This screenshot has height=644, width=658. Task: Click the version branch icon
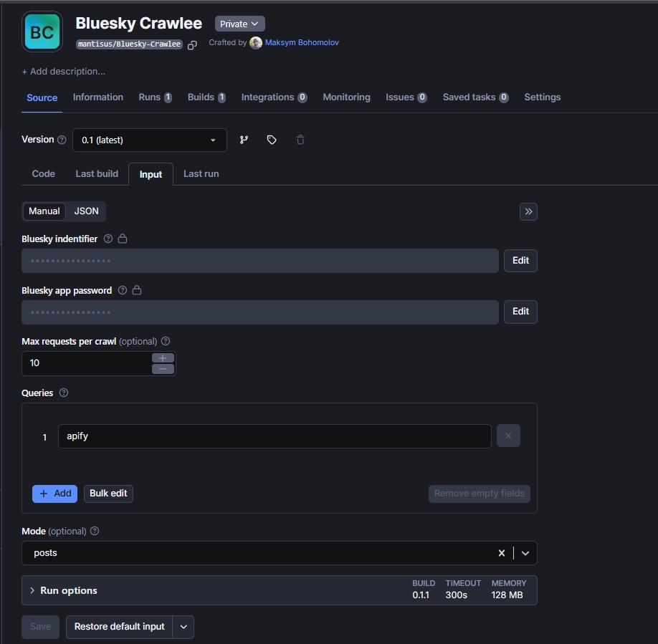pyautogui.click(x=244, y=140)
